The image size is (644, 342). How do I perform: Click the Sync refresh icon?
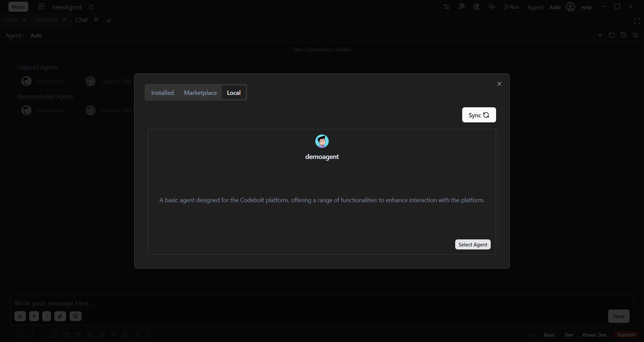(486, 115)
